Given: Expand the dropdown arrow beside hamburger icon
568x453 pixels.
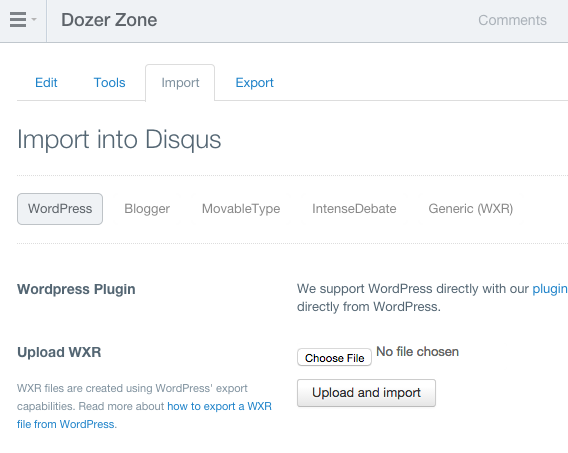Looking at the screenshot, I should click(x=34, y=19).
